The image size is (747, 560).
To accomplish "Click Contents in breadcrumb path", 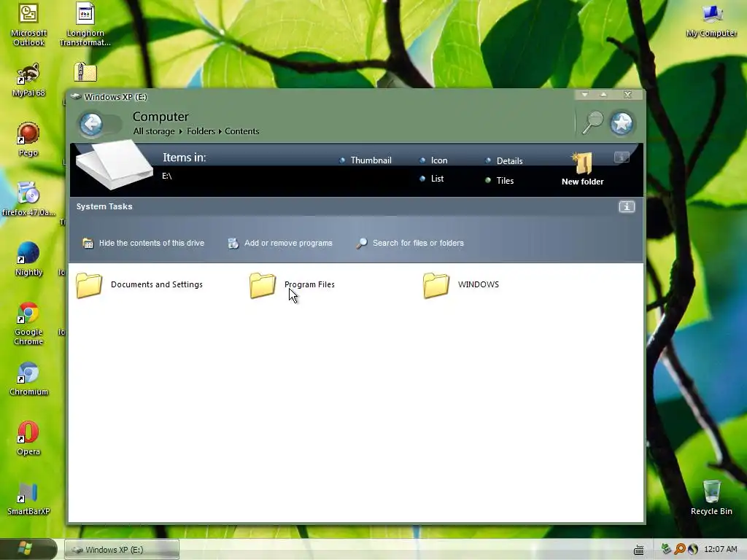I will point(242,131).
